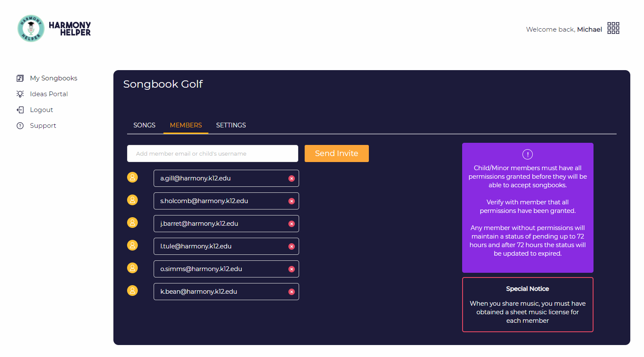This screenshot has width=644, height=357.
Task: Click the Logout link
Action: (x=42, y=110)
